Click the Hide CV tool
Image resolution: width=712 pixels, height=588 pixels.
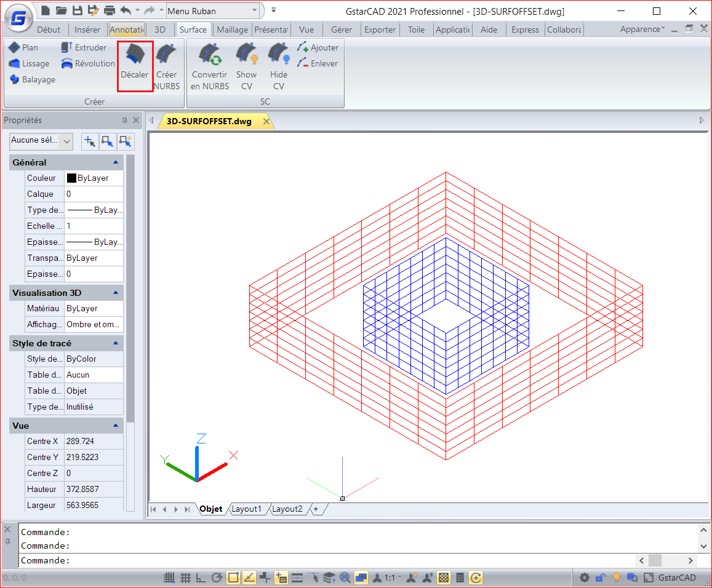[278, 66]
